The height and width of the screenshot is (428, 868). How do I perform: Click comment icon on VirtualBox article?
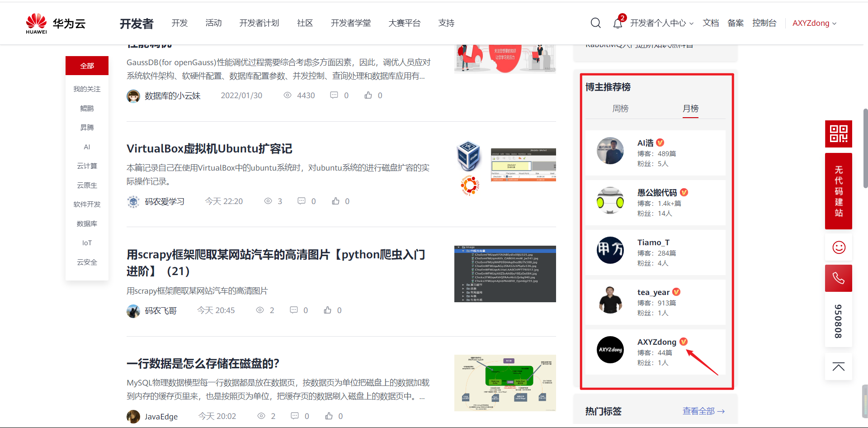pos(302,201)
